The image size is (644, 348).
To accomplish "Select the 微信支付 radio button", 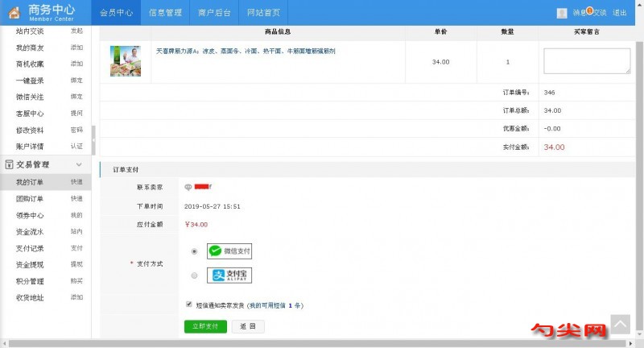I will coord(194,251).
